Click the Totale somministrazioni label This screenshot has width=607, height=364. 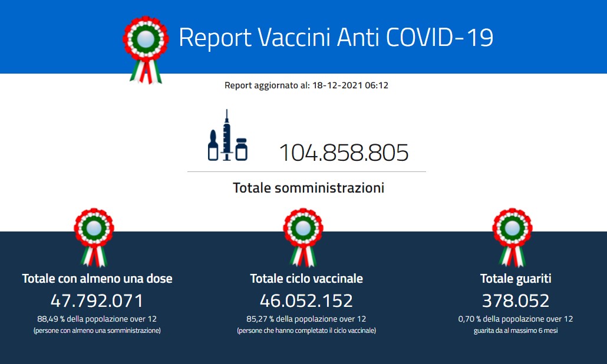[308, 188]
